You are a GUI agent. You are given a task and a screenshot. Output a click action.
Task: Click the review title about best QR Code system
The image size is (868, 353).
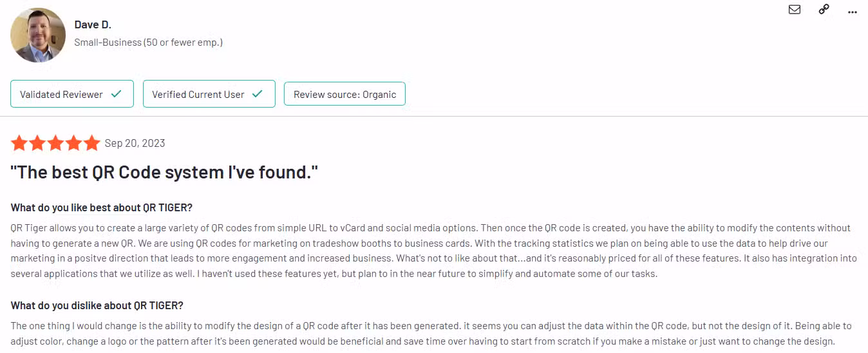(x=164, y=172)
